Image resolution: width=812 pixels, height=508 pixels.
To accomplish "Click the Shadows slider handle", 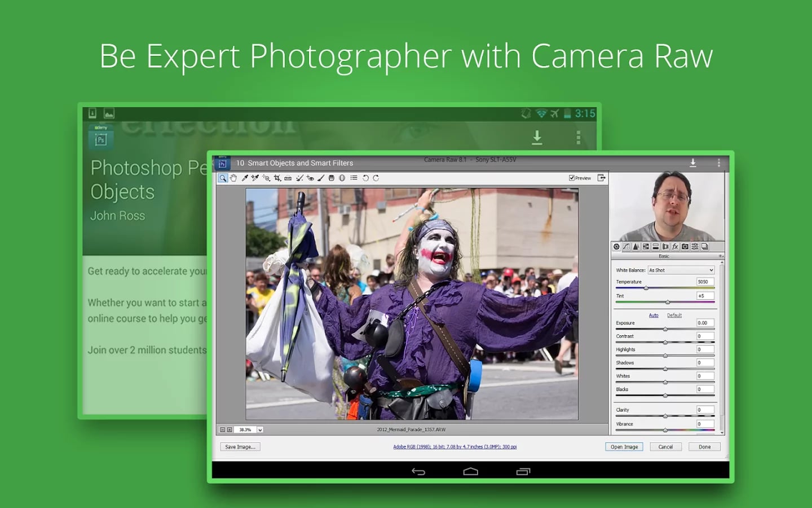I will 665,369.
